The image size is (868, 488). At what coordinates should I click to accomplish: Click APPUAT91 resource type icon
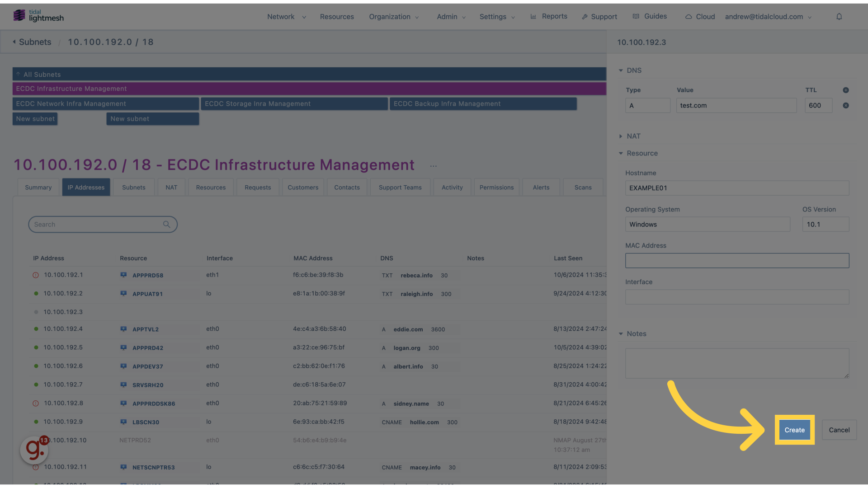tap(123, 293)
